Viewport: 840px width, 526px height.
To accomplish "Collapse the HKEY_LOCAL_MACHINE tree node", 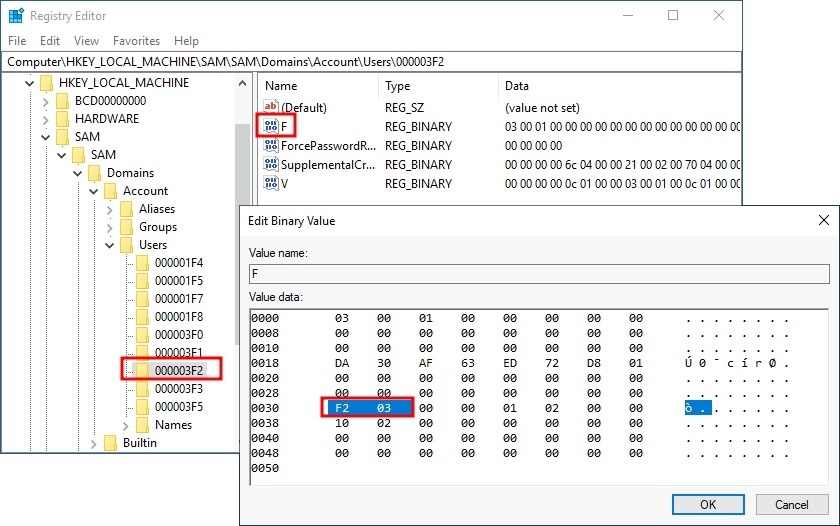I will point(30,83).
